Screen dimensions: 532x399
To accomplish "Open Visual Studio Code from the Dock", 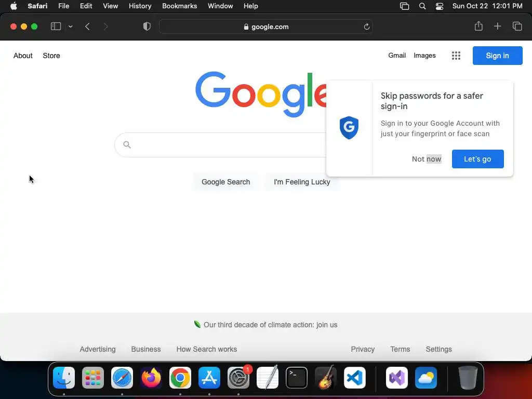I will point(355,378).
